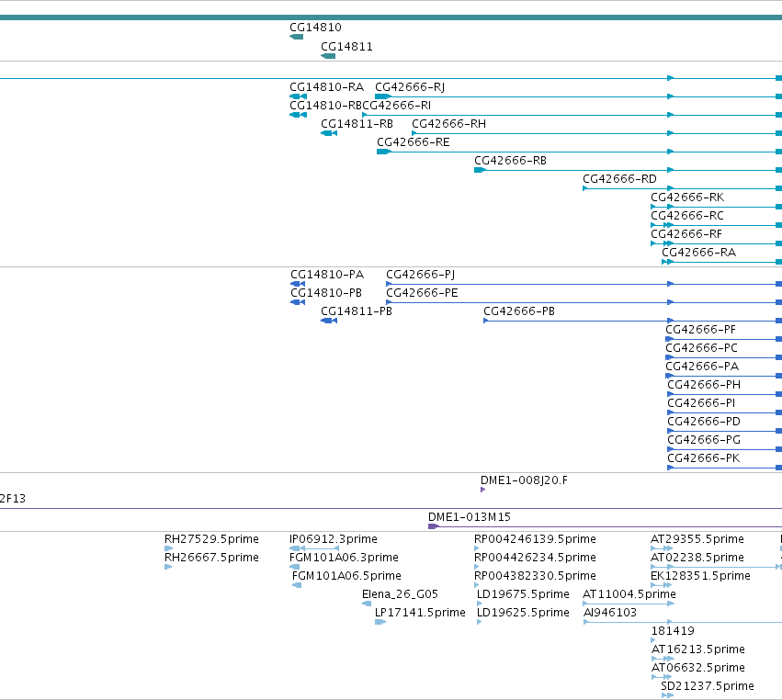
Task: Select transcript CG14810-RB label
Action: 325,106
